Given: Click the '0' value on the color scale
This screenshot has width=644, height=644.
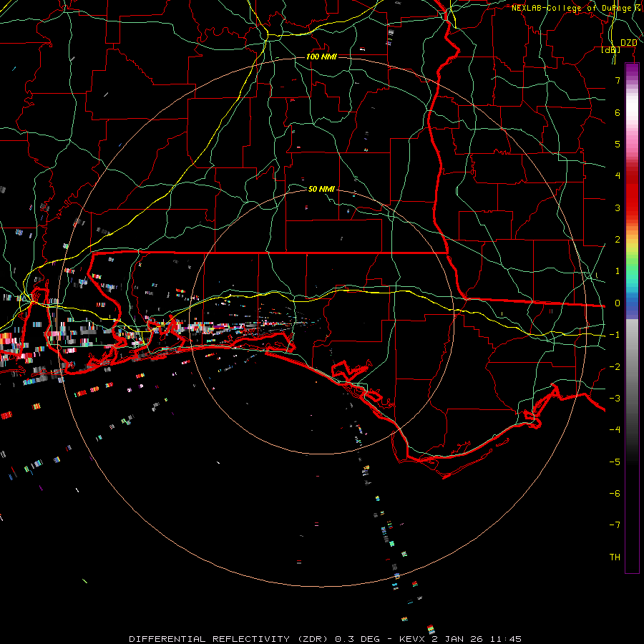Looking at the screenshot, I should point(618,303).
